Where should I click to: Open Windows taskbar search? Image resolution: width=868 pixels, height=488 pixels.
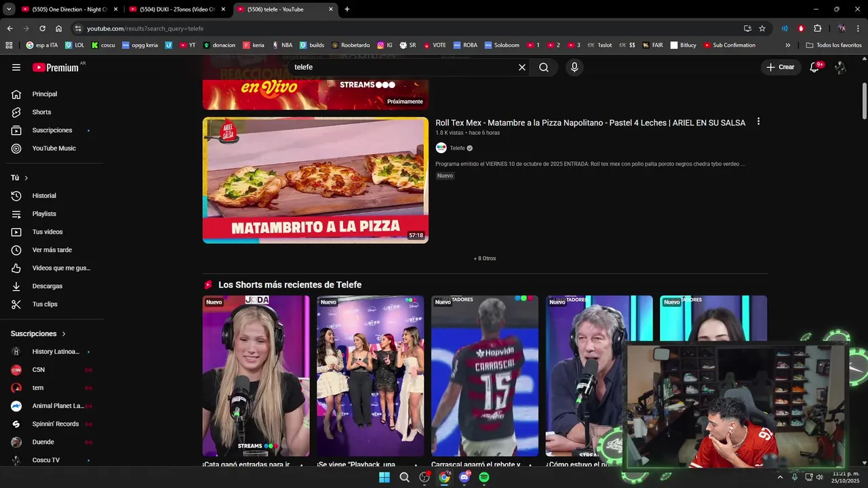tap(404, 477)
